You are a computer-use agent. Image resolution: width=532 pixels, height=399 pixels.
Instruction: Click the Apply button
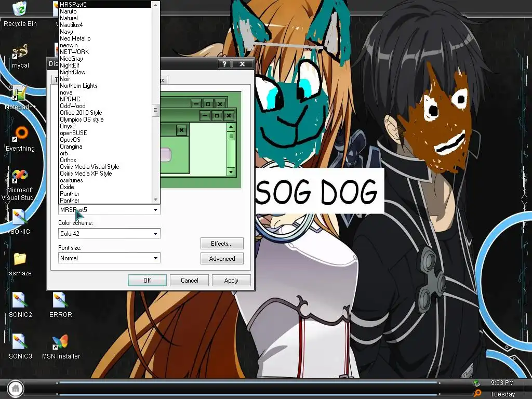coord(231,280)
